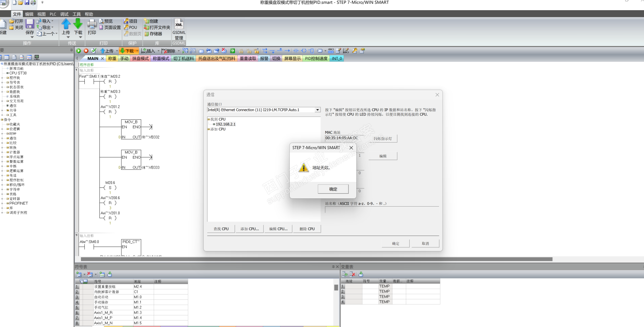The height and width of the screenshot is (327, 644).
Task: Close the MAIN tab
Action: click(102, 58)
